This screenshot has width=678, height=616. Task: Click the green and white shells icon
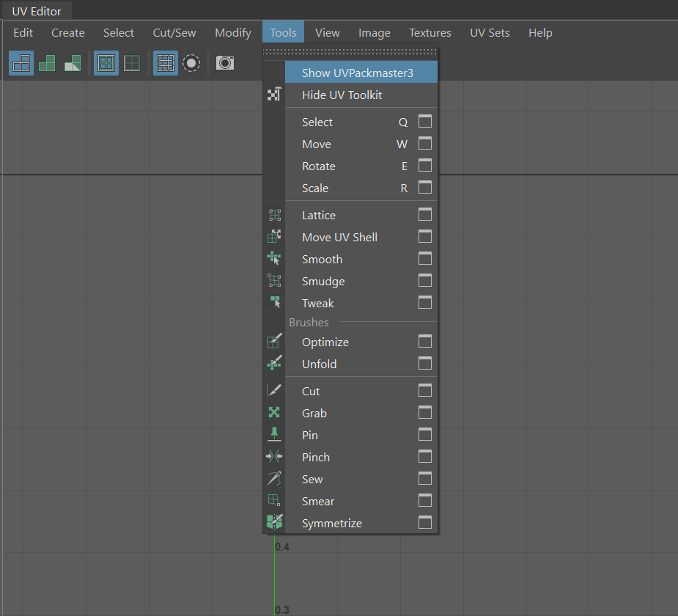click(x=73, y=63)
